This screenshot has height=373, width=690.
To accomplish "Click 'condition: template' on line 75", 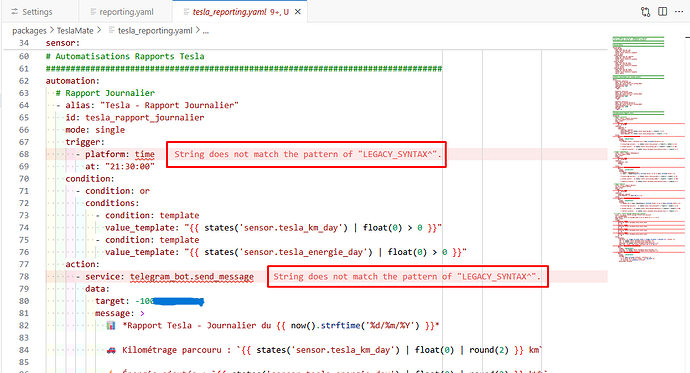I will (152, 240).
